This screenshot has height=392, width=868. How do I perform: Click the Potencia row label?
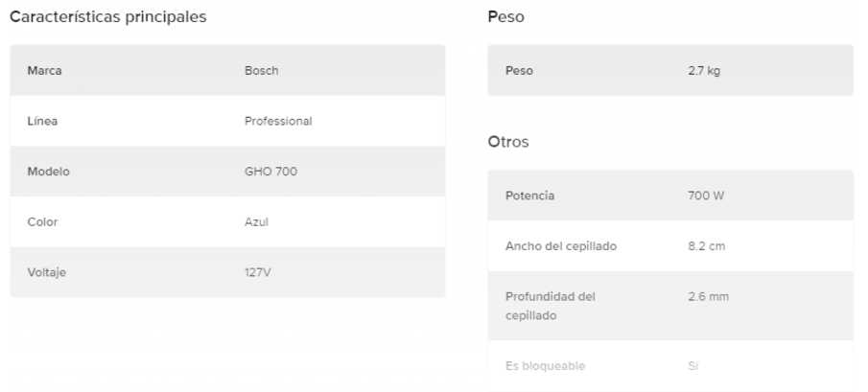click(x=529, y=196)
